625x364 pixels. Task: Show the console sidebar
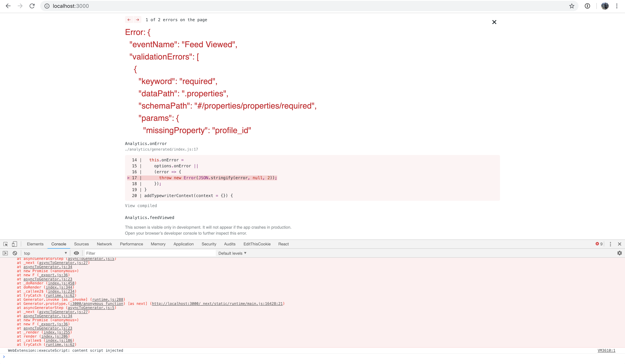(5, 253)
